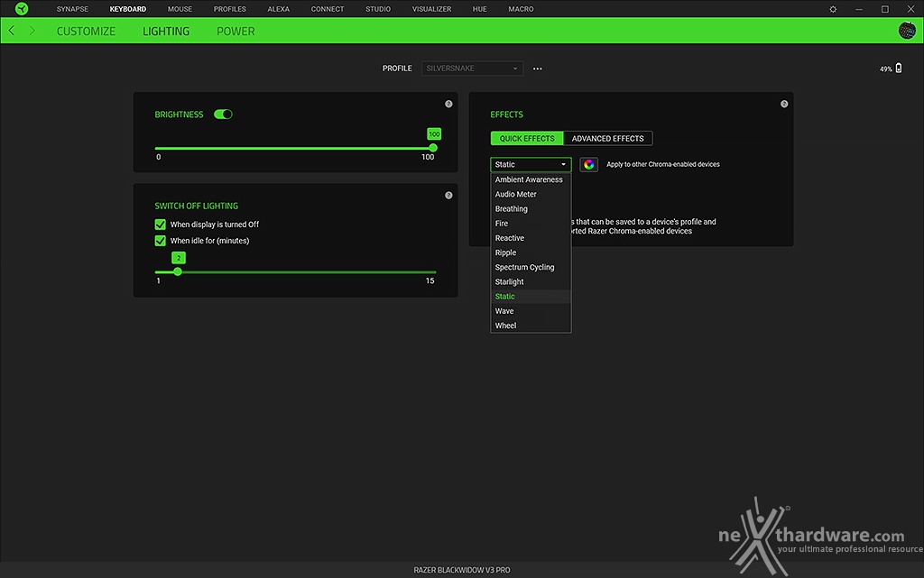Switch to the Synapse tab
The width and height of the screenshot is (924, 578).
(x=72, y=9)
